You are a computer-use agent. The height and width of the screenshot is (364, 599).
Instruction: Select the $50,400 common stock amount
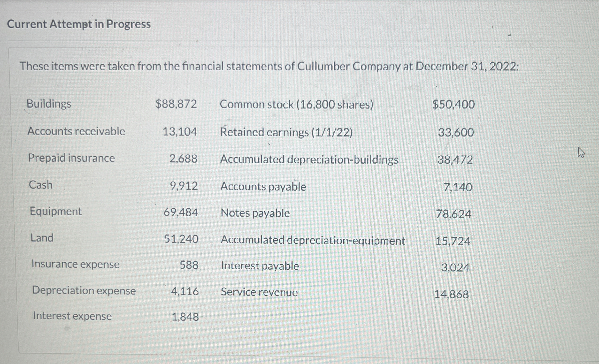coord(453,105)
